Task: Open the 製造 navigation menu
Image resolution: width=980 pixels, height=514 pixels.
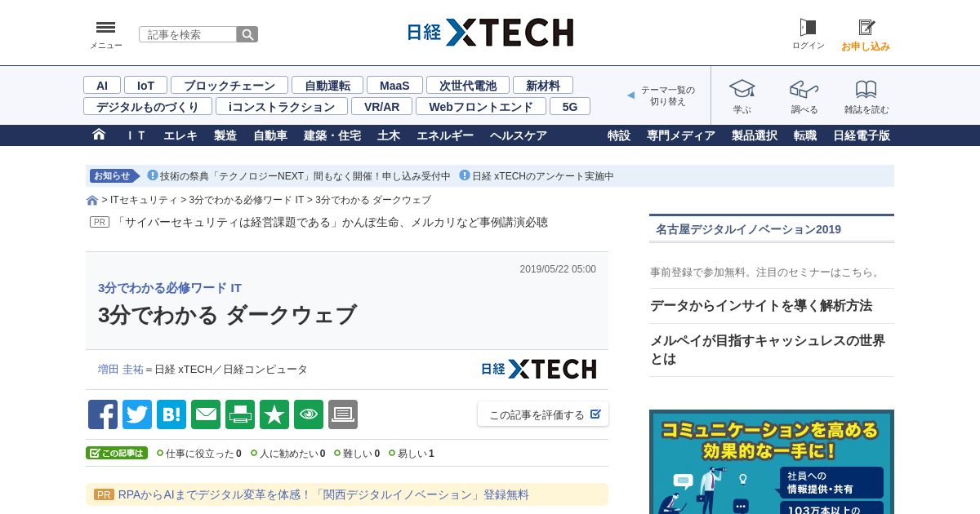Action: click(225, 135)
